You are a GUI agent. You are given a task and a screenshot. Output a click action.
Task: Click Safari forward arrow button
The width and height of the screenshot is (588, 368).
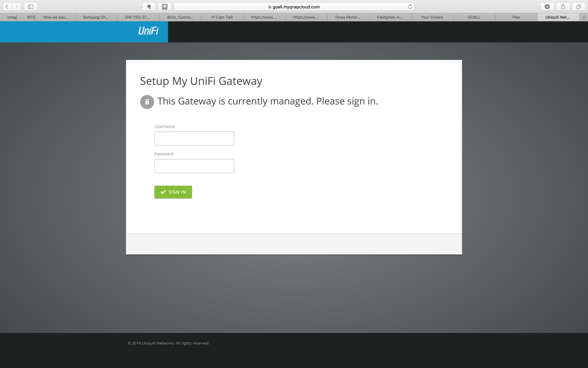[x=16, y=6]
